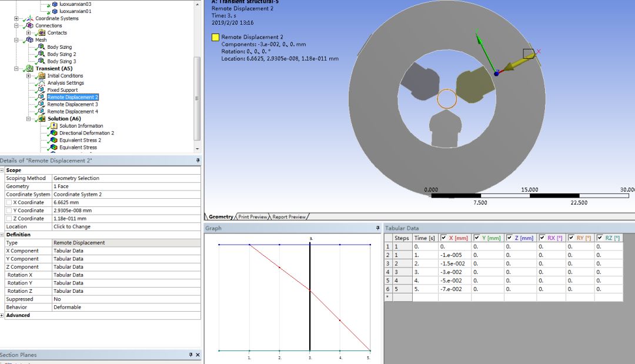Click the 1 Face geometry field
This screenshot has width=635, height=364.
126,186
